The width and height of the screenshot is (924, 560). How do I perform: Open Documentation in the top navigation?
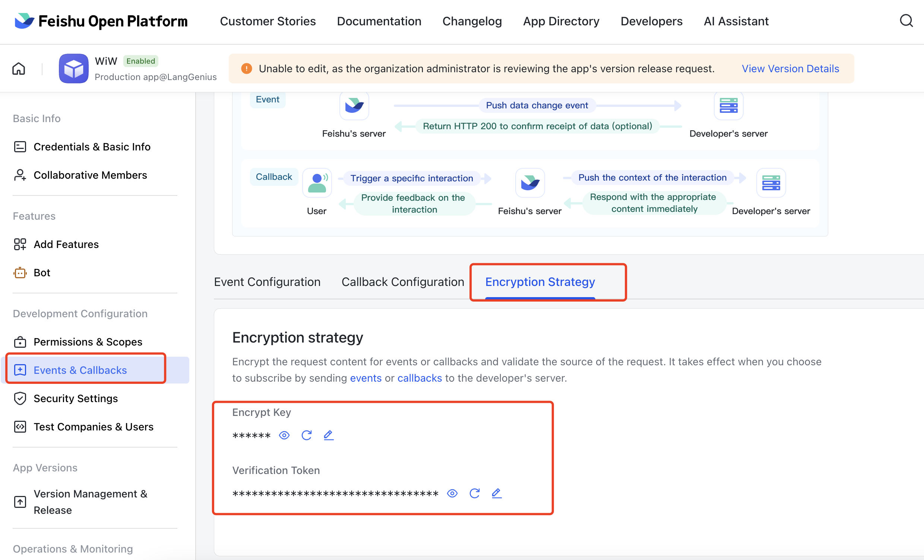(379, 21)
